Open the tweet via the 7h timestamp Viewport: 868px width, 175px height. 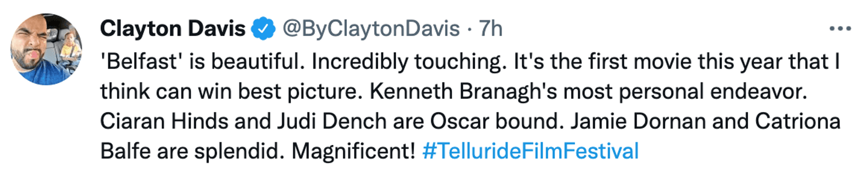pos(491,29)
